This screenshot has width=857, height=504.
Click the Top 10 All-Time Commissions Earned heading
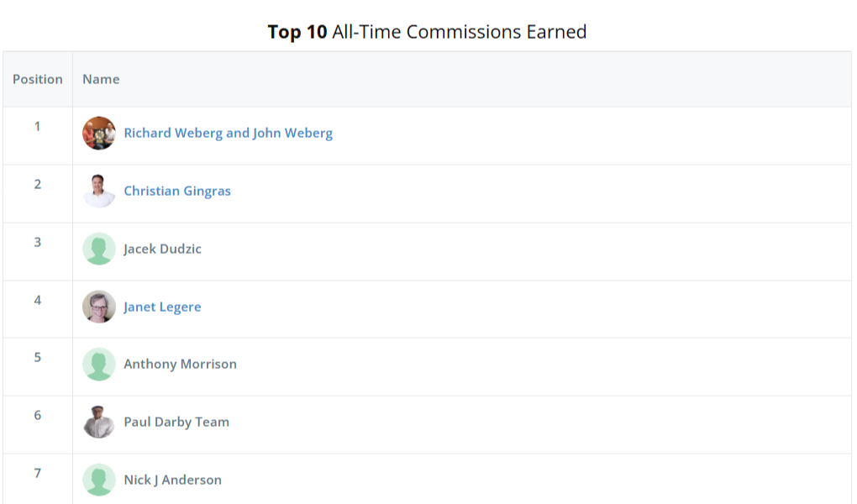point(427,32)
